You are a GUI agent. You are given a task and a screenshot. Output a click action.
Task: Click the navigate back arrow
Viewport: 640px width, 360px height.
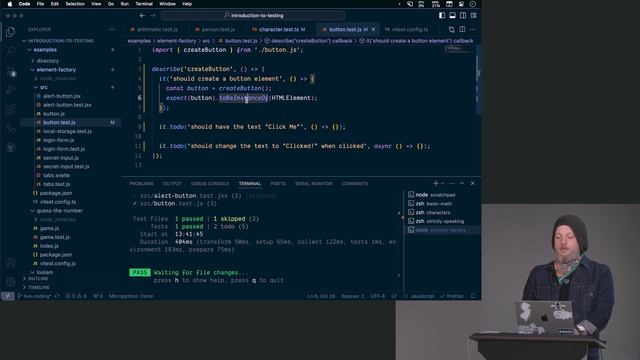[x=142, y=16]
